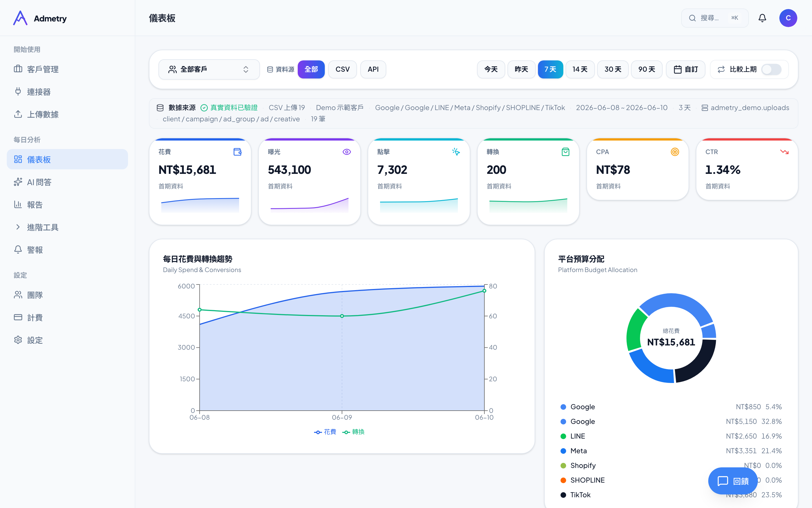Toggle the 比較上期 switch
The width and height of the screenshot is (812, 508).
click(771, 69)
